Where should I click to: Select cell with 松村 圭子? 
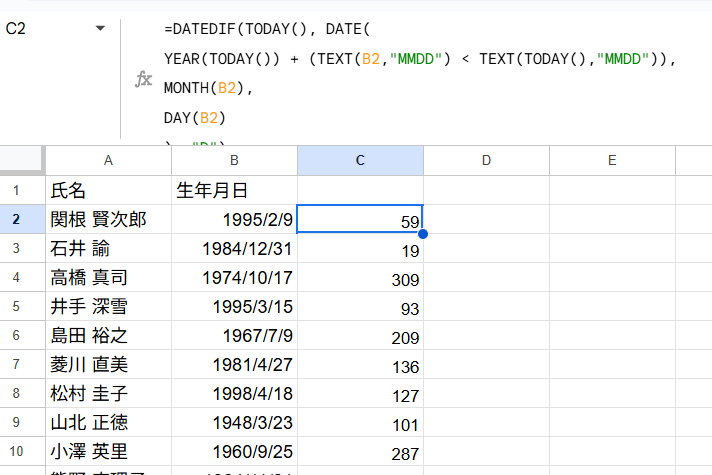(x=108, y=393)
